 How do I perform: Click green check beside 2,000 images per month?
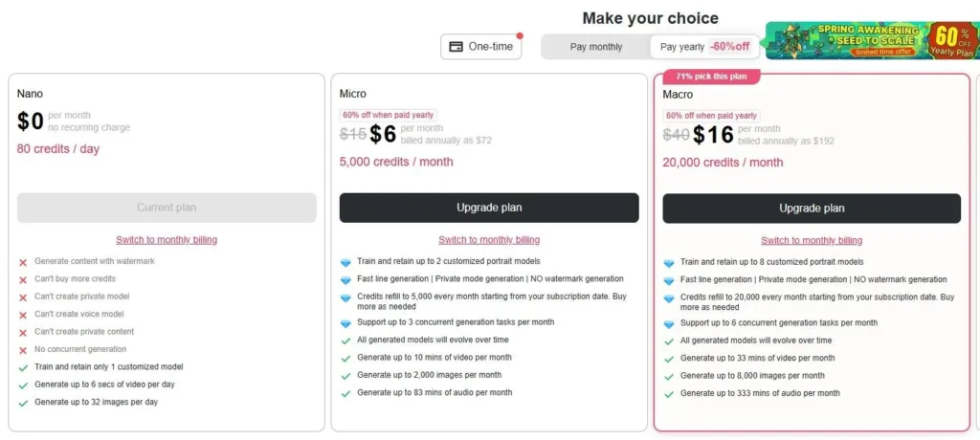tap(346, 376)
